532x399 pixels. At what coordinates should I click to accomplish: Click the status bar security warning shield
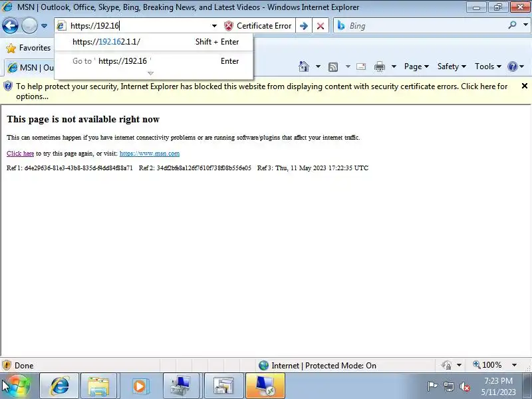coord(7,365)
